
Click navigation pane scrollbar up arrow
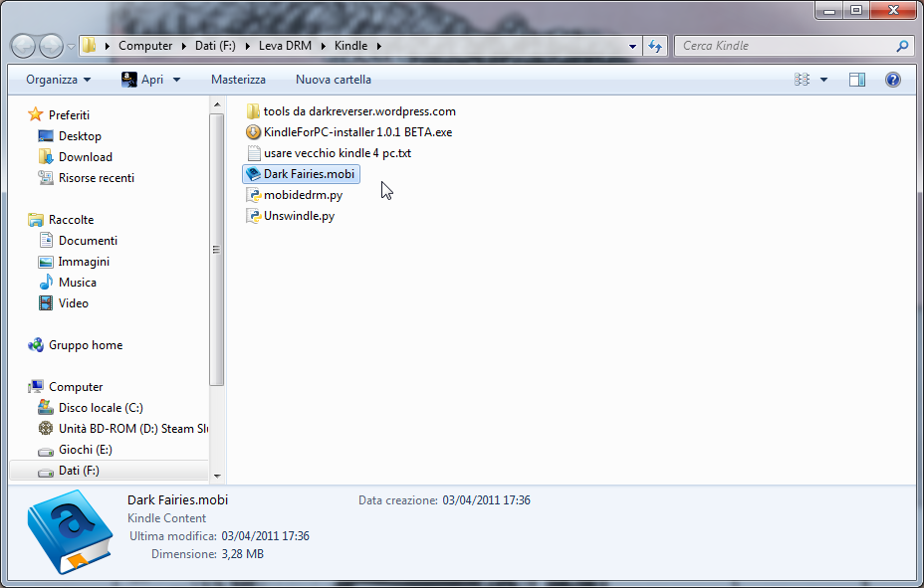(x=217, y=104)
